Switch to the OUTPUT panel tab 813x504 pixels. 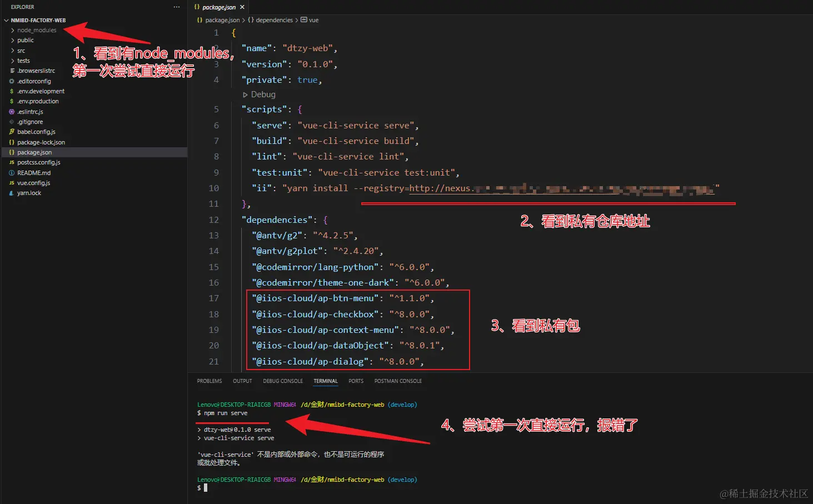coord(242,381)
